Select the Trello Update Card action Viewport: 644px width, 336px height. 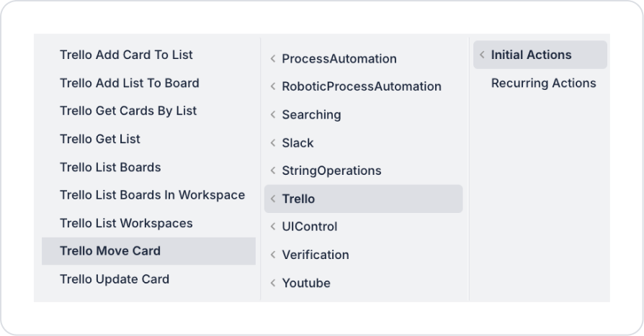115,279
